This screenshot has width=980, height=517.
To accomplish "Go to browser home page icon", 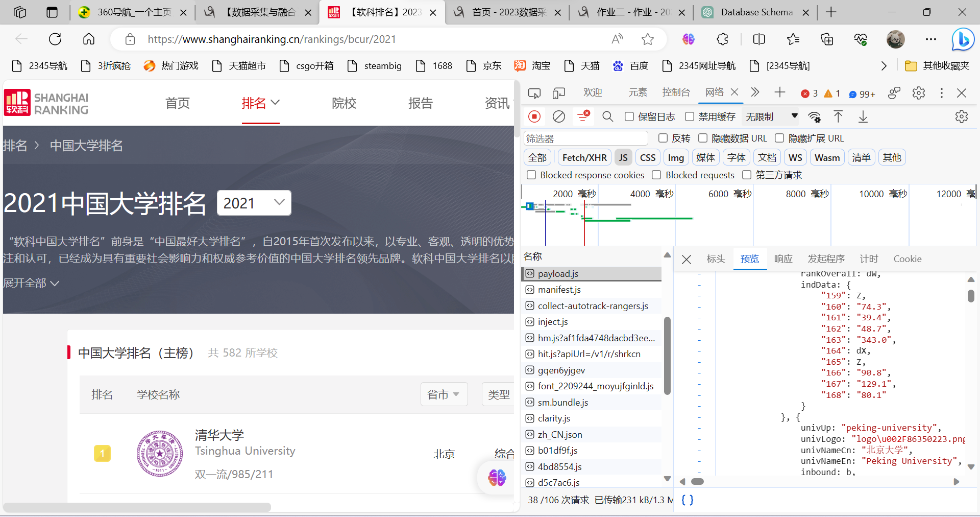I will (x=89, y=39).
